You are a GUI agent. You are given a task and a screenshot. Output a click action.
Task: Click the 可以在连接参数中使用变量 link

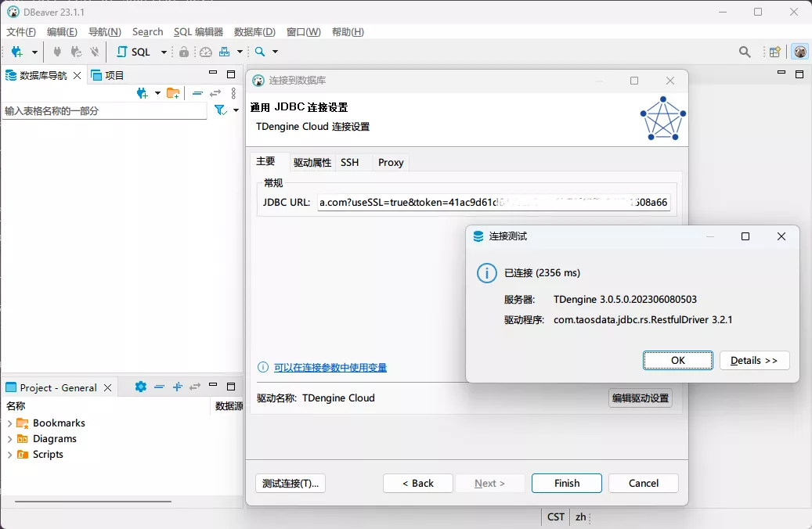(x=330, y=368)
